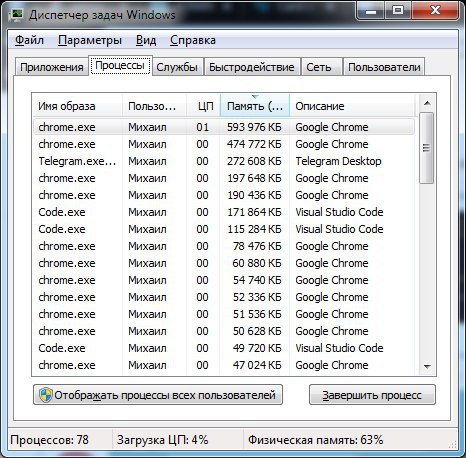The height and width of the screenshot is (458, 466).
Task: Sort by the Пользо... column header
Action: tap(154, 106)
